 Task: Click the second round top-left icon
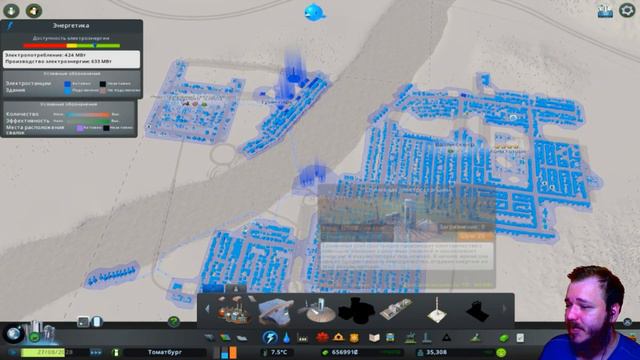pos(33,10)
